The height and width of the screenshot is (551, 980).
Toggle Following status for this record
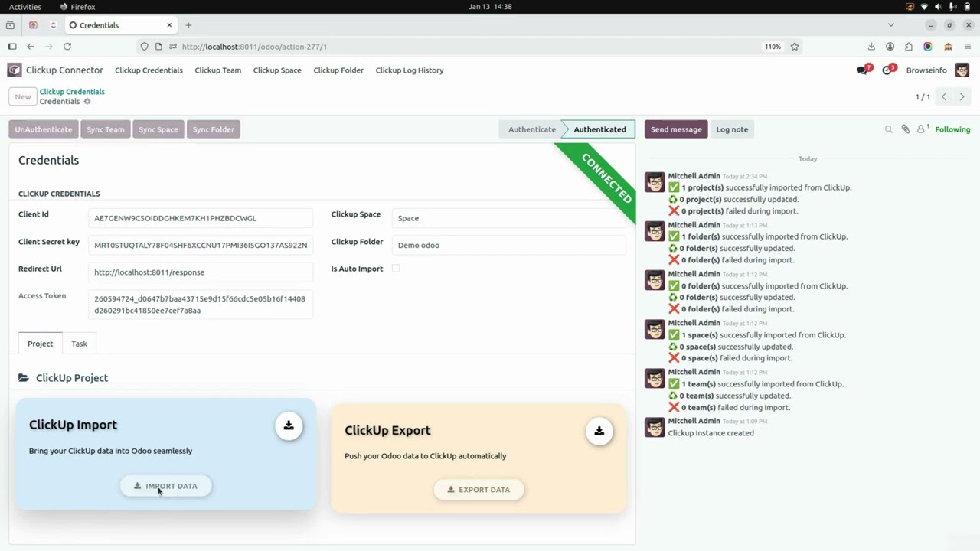tap(952, 129)
